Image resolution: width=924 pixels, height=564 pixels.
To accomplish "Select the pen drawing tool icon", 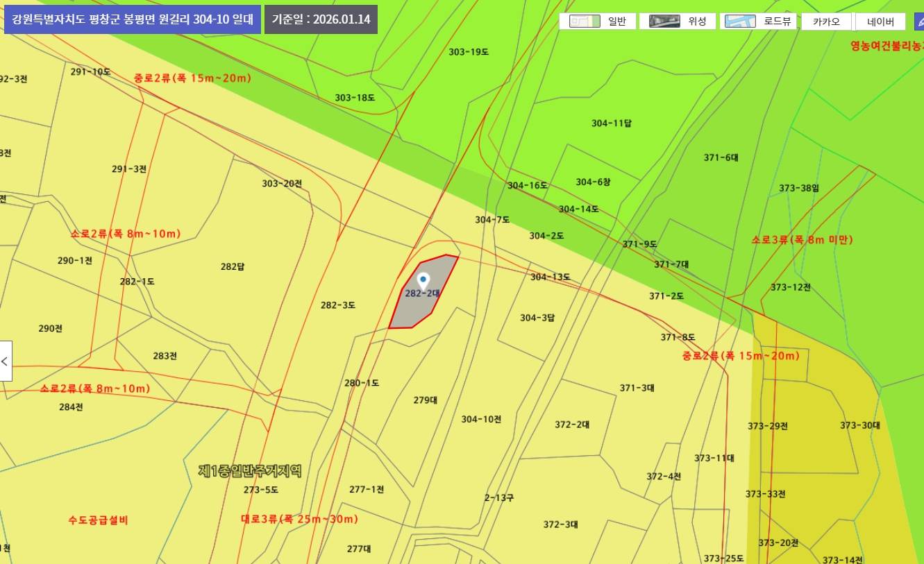I will [919, 22].
